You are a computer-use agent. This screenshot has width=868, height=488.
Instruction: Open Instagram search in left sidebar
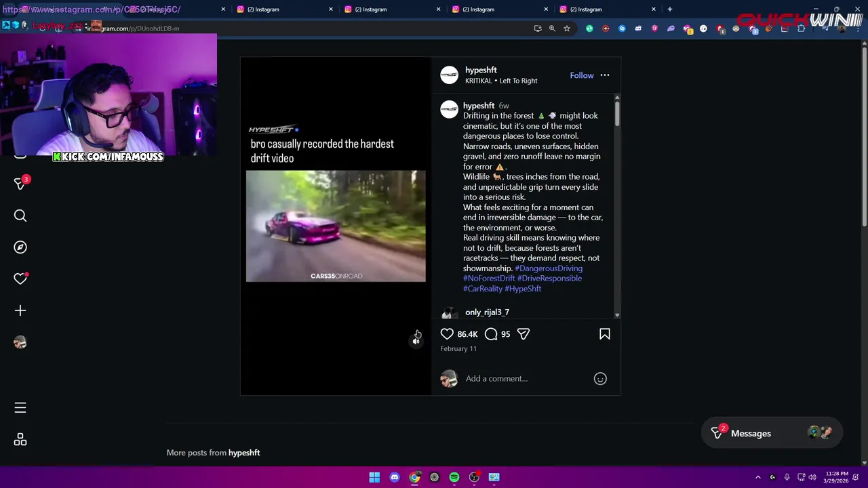20,216
